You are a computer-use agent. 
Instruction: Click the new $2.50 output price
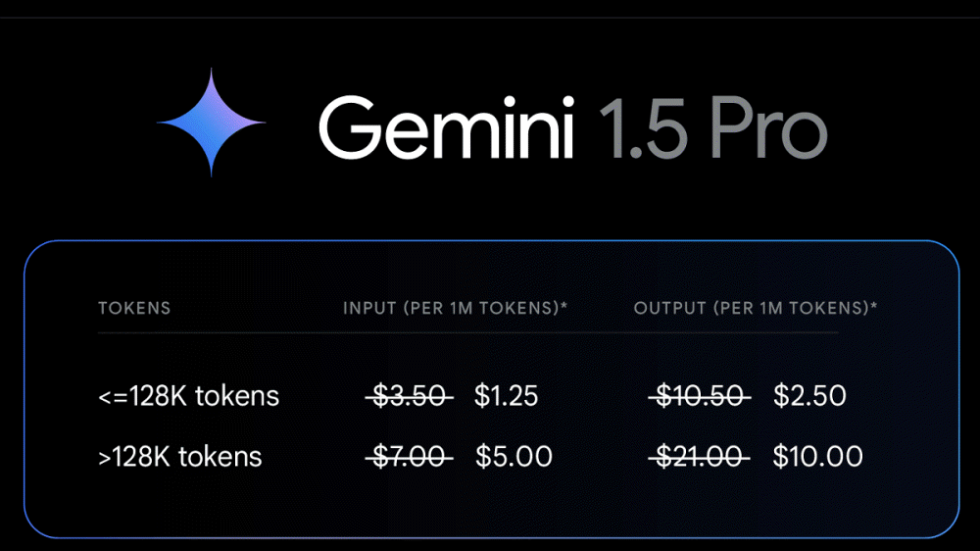[x=809, y=396]
